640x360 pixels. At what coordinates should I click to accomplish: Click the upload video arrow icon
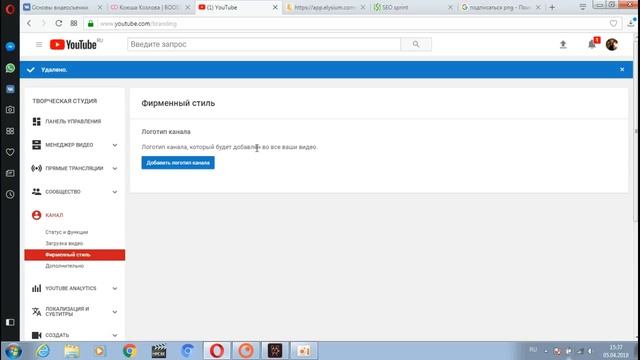click(563, 44)
